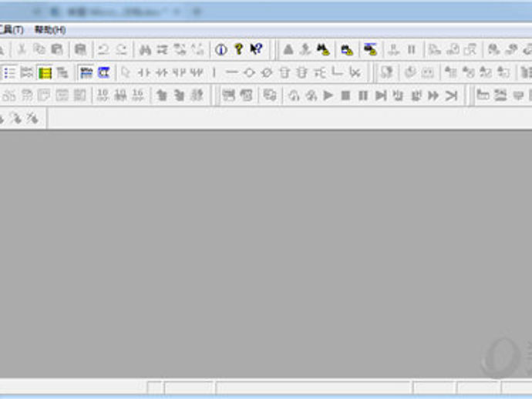Open the 工具(T) tools menu
Viewport: 532px width, 399px height.
click(x=12, y=30)
